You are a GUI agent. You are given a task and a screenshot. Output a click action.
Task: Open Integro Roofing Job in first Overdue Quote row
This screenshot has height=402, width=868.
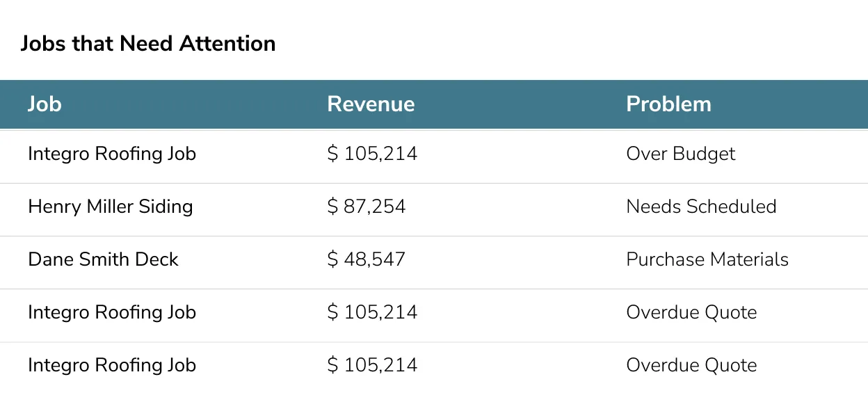(112, 312)
